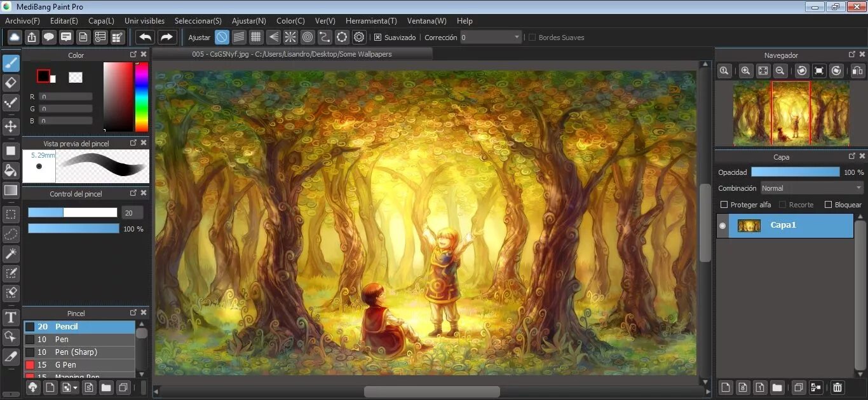
Task: Select the transparent color swatch
Action: pos(76,77)
